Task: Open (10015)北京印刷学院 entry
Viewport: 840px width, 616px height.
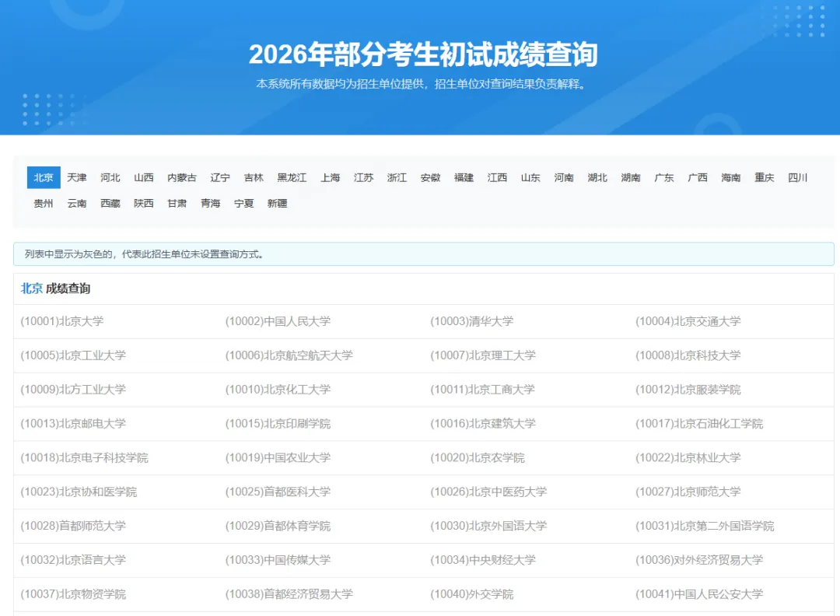Action: [x=278, y=424]
